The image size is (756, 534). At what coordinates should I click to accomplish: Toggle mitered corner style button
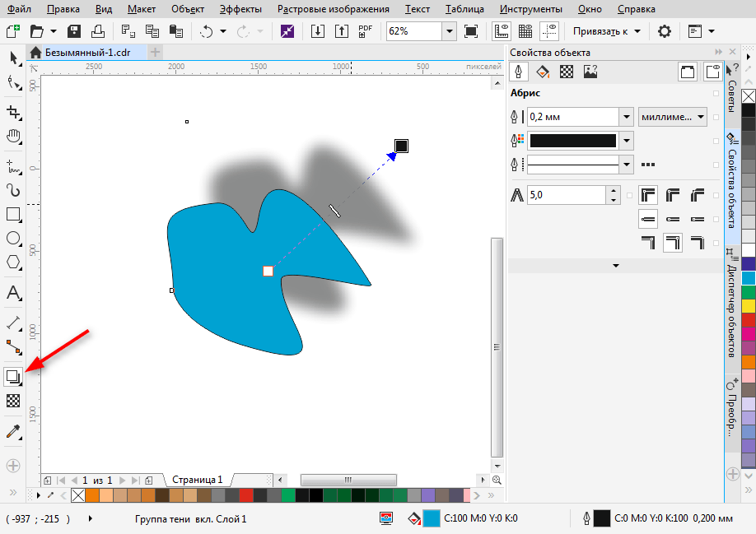click(x=648, y=195)
